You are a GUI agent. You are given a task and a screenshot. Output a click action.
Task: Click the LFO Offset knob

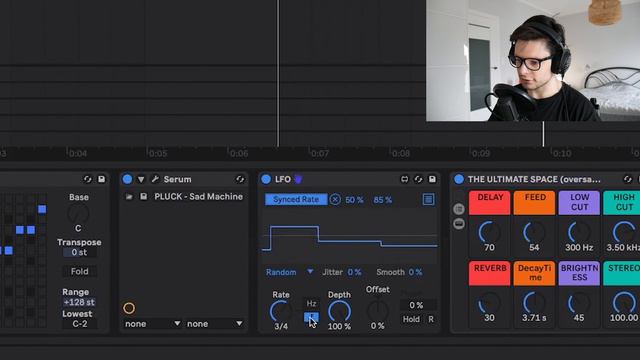click(378, 311)
